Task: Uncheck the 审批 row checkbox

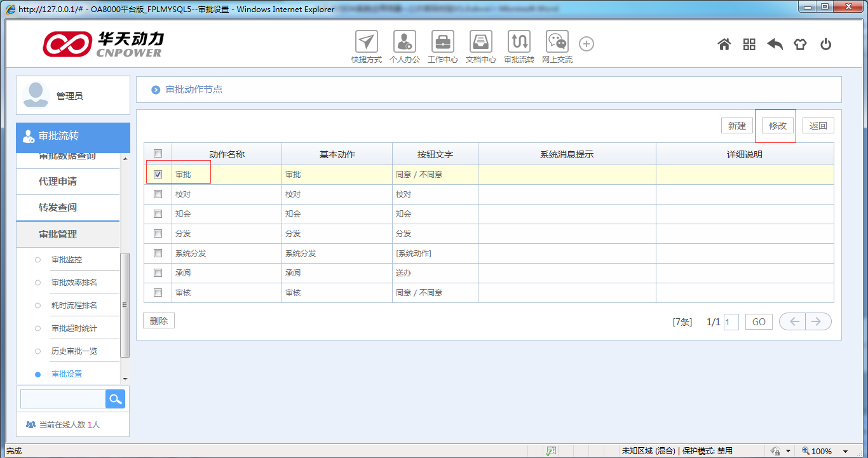Action: (x=158, y=173)
